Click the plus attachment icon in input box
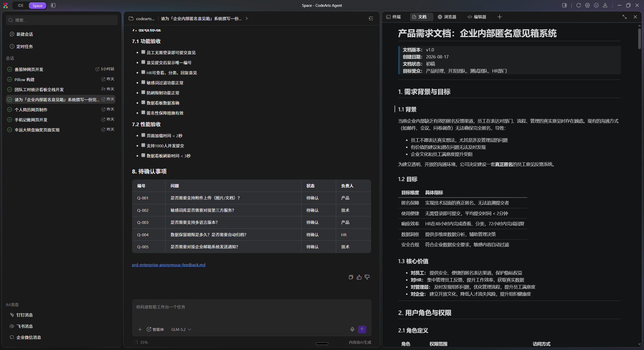This screenshot has width=644, height=350. click(x=140, y=329)
